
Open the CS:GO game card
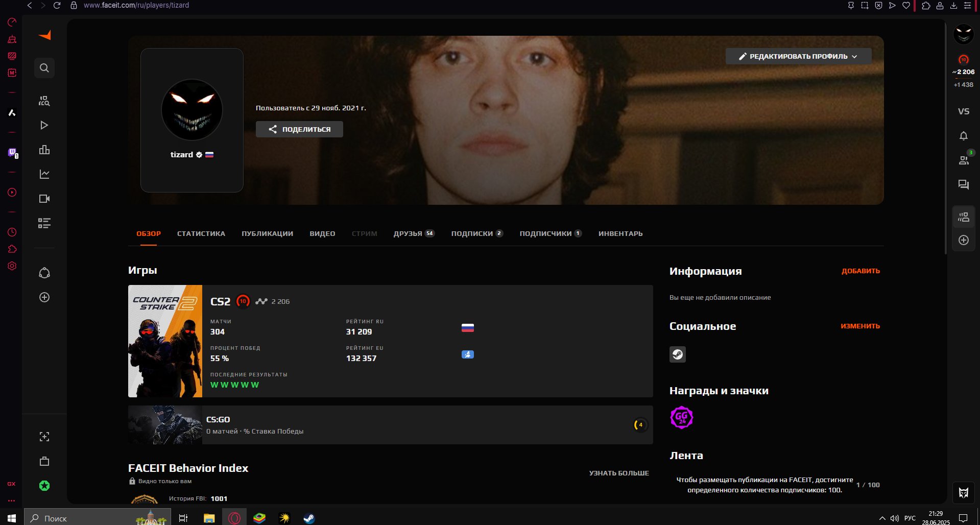391,425
